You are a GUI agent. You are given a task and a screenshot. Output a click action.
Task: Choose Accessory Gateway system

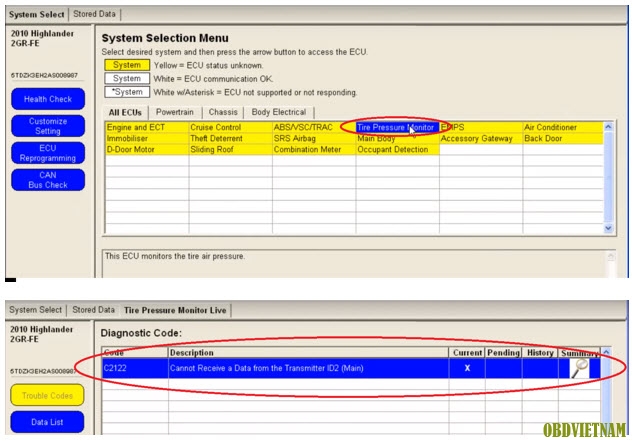click(x=481, y=139)
